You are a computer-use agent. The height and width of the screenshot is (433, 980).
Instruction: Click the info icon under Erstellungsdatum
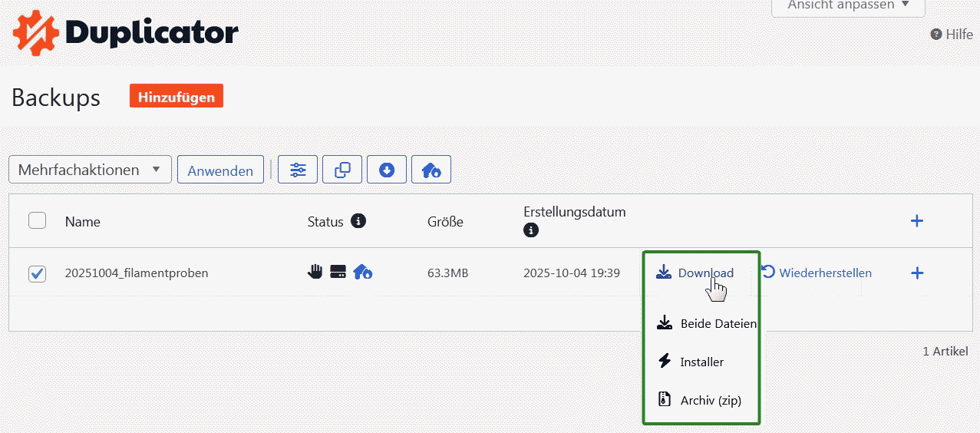pyautogui.click(x=530, y=230)
